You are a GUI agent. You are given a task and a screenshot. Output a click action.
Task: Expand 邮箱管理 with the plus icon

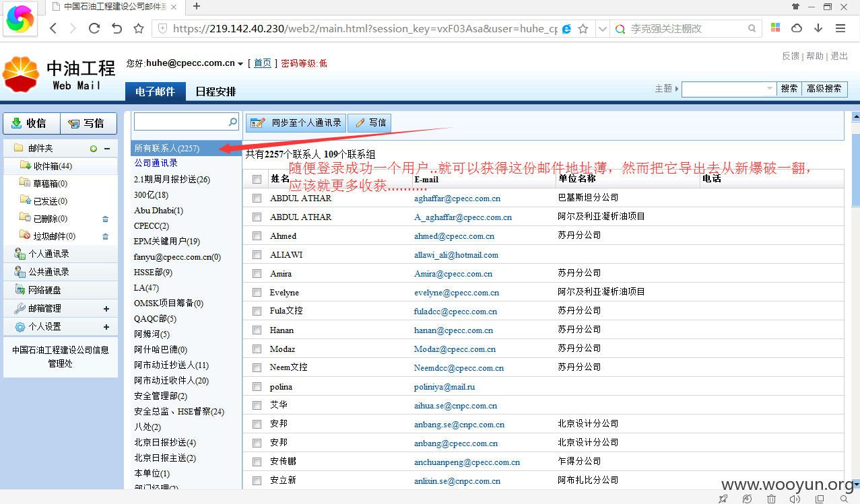[106, 309]
